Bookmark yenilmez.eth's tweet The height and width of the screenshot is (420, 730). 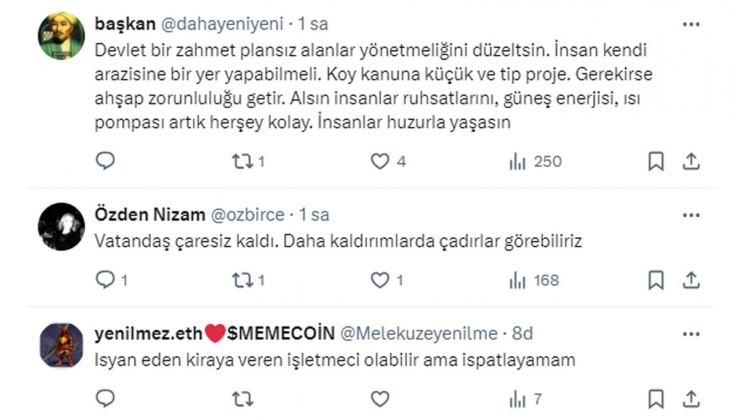point(656,398)
